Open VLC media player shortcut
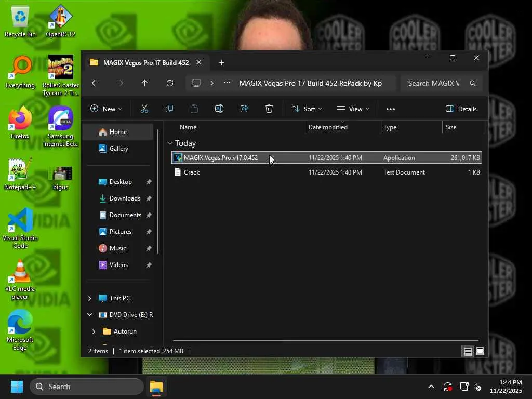Viewport: 532px width, 399px height. (20, 279)
